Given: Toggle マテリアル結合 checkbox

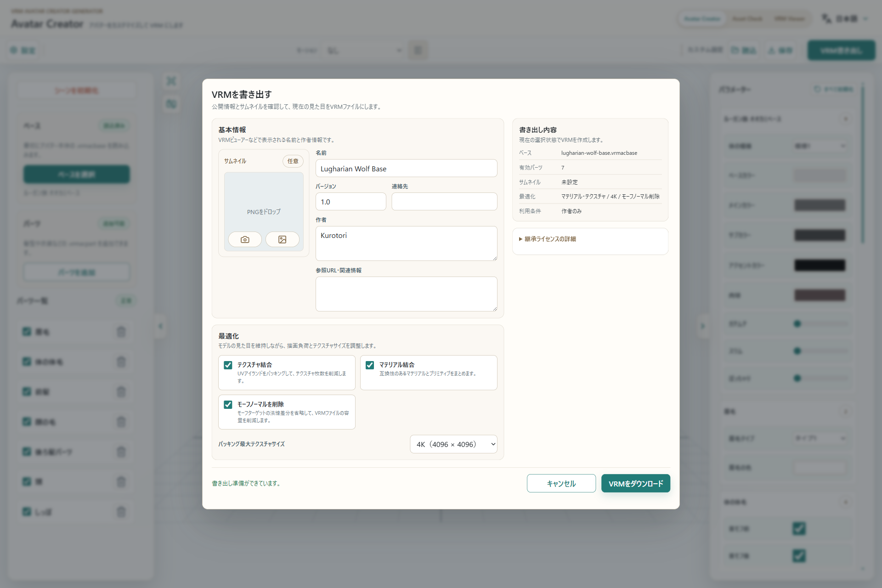Looking at the screenshot, I should tap(370, 365).
